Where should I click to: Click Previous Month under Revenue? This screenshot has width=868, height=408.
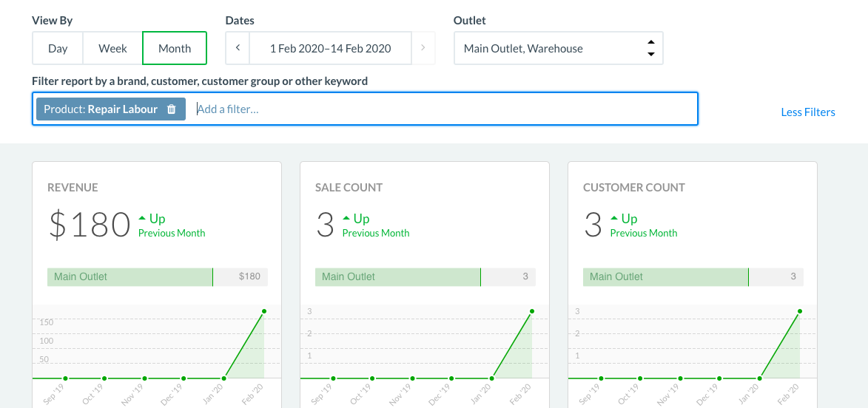pyautogui.click(x=172, y=233)
